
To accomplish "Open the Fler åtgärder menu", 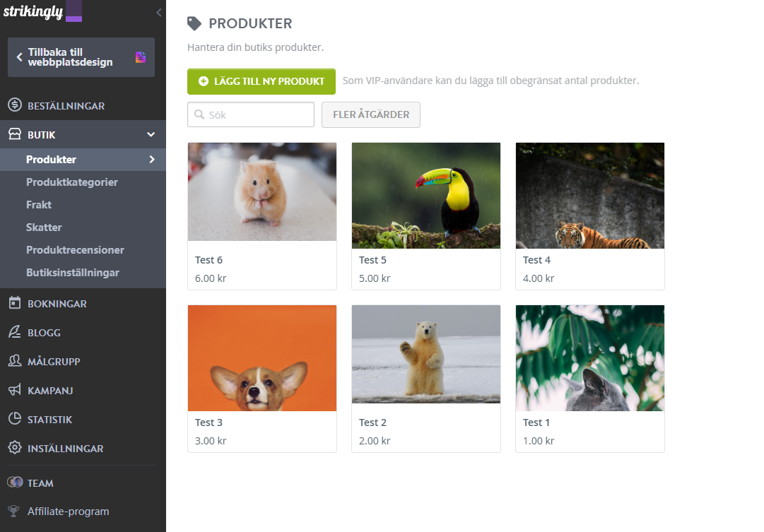I will [x=371, y=114].
